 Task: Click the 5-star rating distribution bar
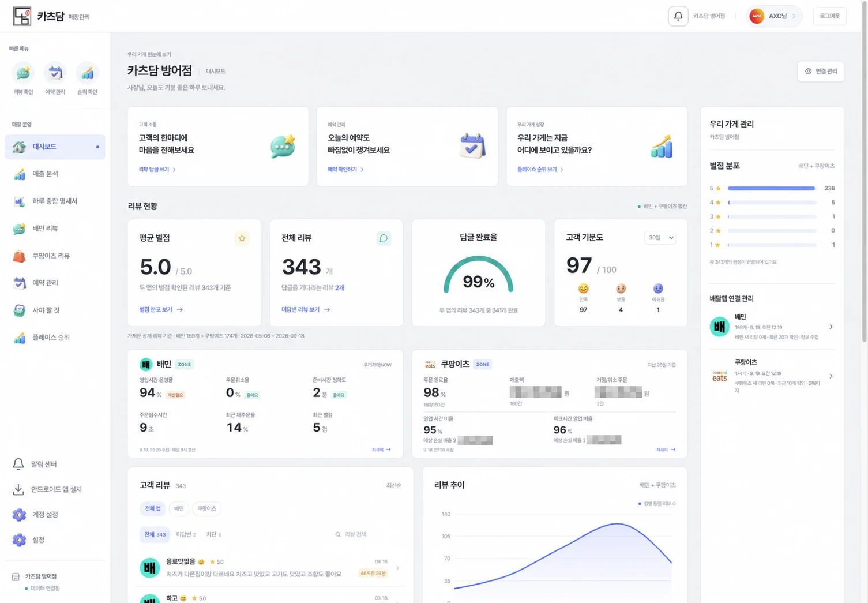(772, 188)
